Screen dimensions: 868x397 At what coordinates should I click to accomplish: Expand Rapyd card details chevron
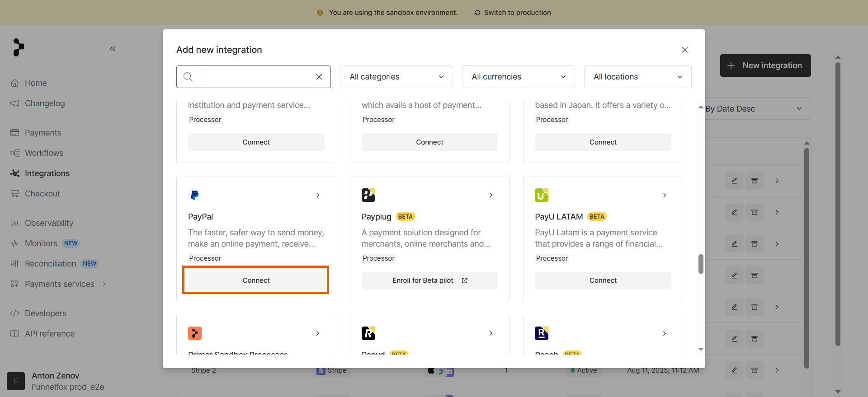491,333
